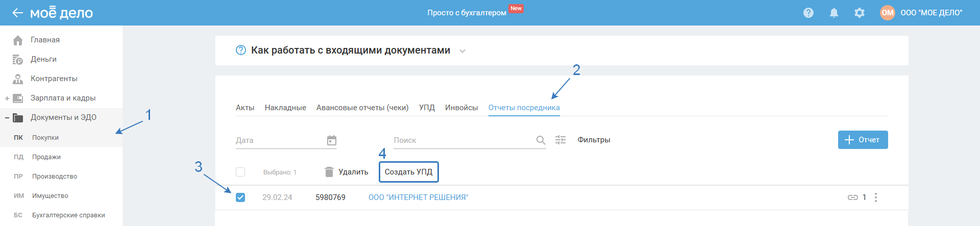Screen dimensions: 980x226
Task: Click the Документы и ЭДО folder icon
Action: [x=18, y=118]
